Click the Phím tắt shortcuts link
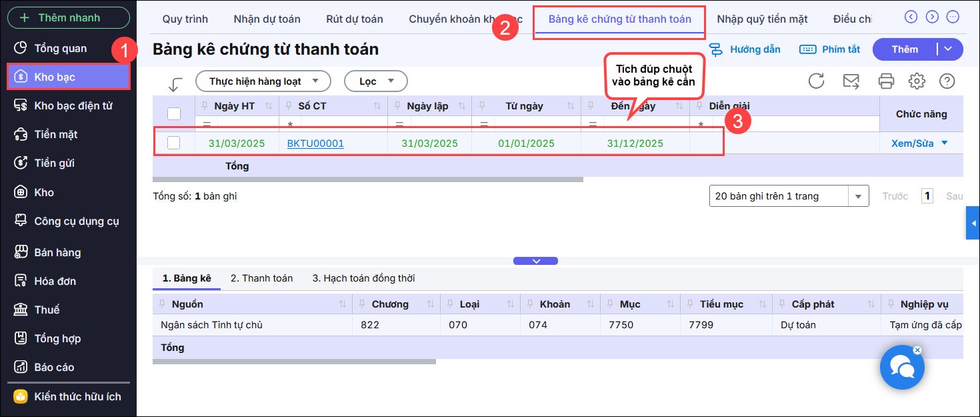980x417 pixels. click(830, 49)
